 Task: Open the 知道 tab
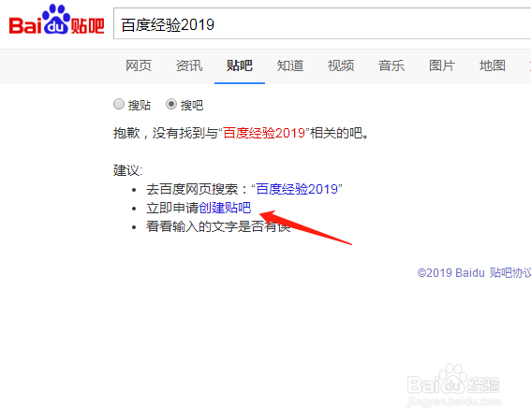tap(290, 65)
